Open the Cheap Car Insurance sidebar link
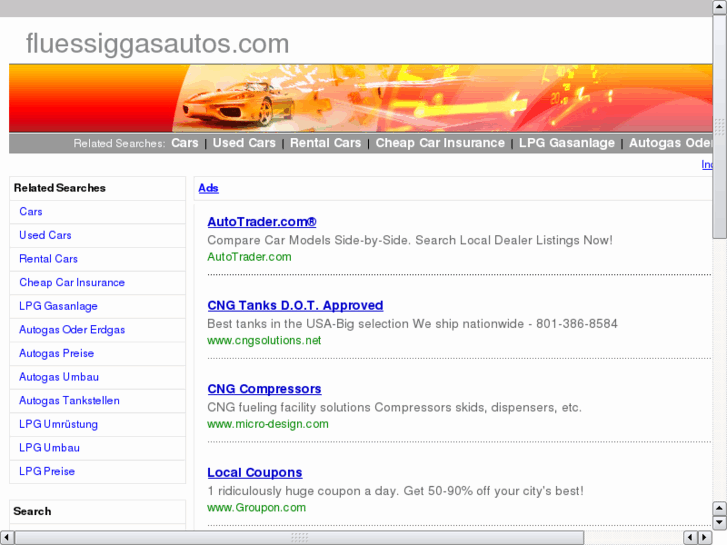This screenshot has width=727, height=545. 72,282
